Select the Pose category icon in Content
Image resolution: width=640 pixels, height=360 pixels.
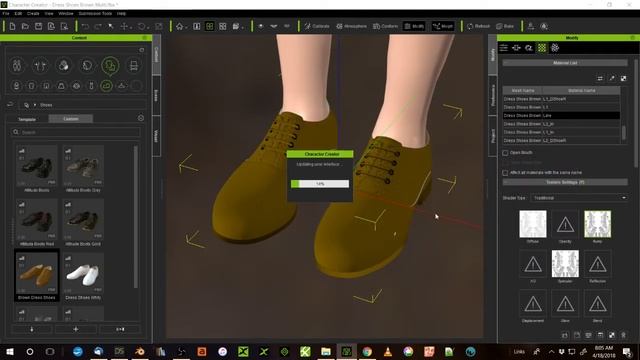click(x=40, y=65)
